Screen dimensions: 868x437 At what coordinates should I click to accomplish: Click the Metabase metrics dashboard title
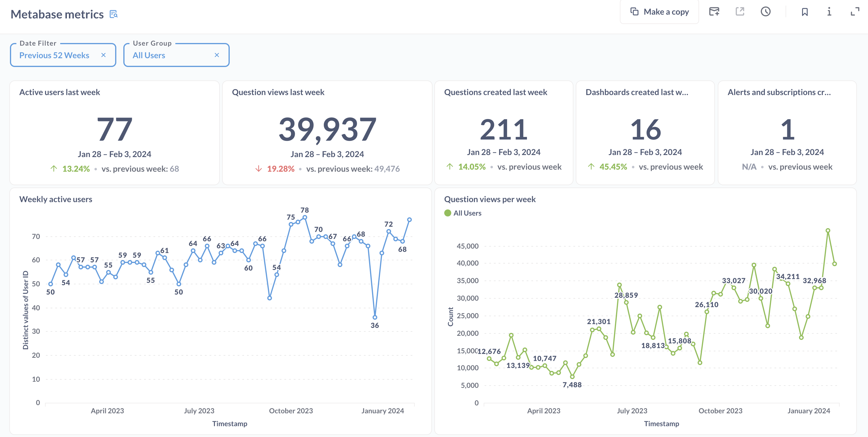pos(57,14)
